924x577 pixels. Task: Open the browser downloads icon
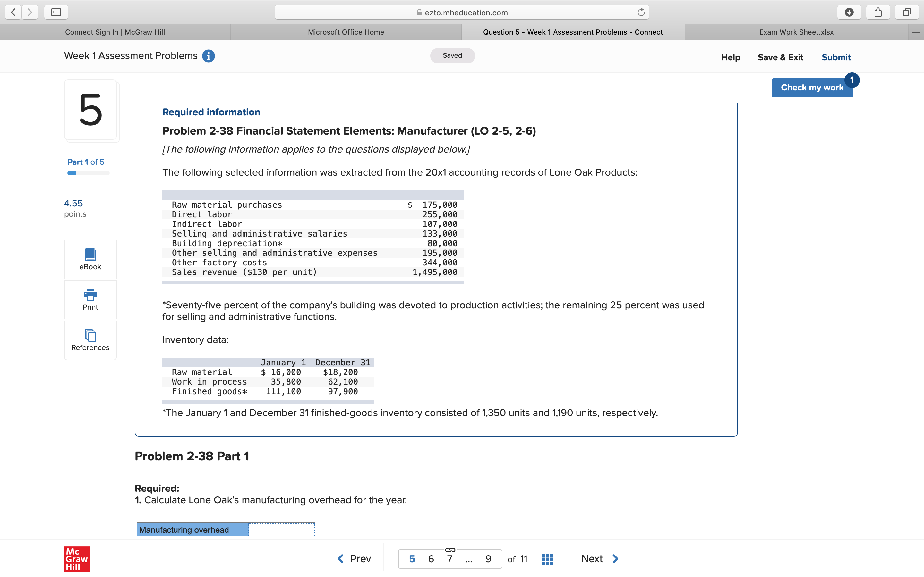click(849, 13)
